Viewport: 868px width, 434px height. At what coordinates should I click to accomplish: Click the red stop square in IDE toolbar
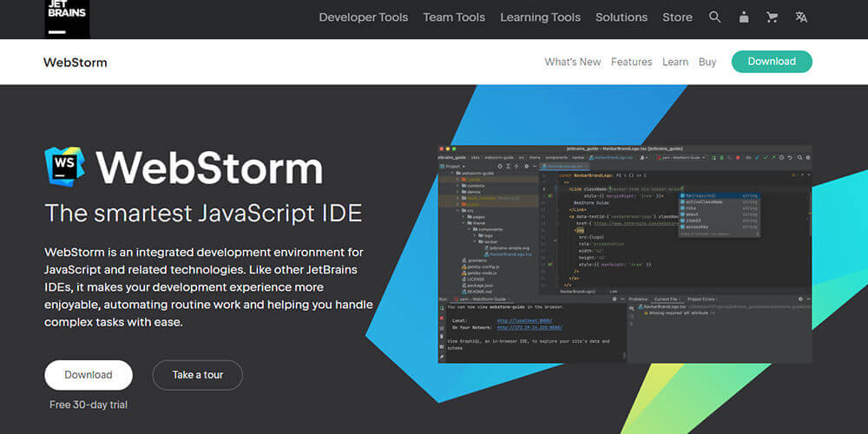click(738, 158)
